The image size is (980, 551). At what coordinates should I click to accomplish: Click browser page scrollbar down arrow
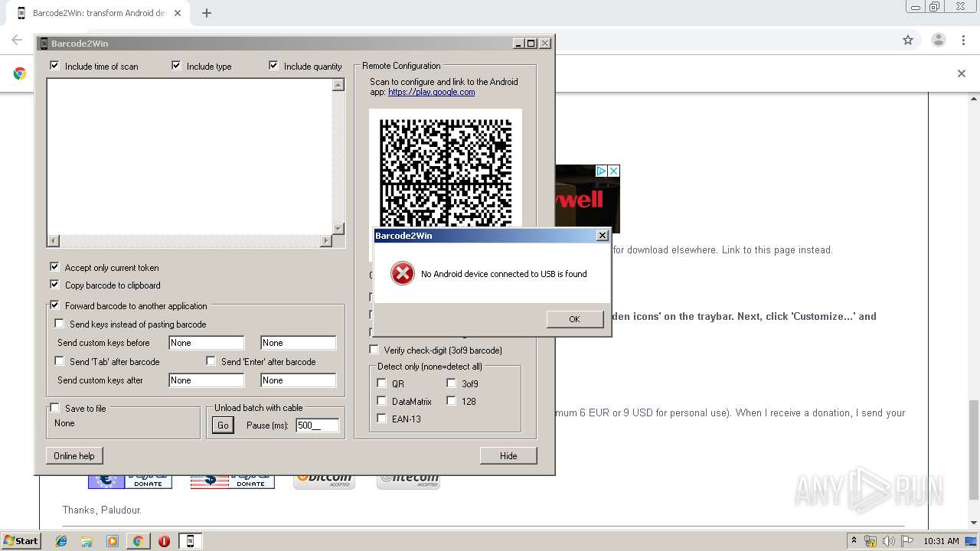click(x=974, y=523)
